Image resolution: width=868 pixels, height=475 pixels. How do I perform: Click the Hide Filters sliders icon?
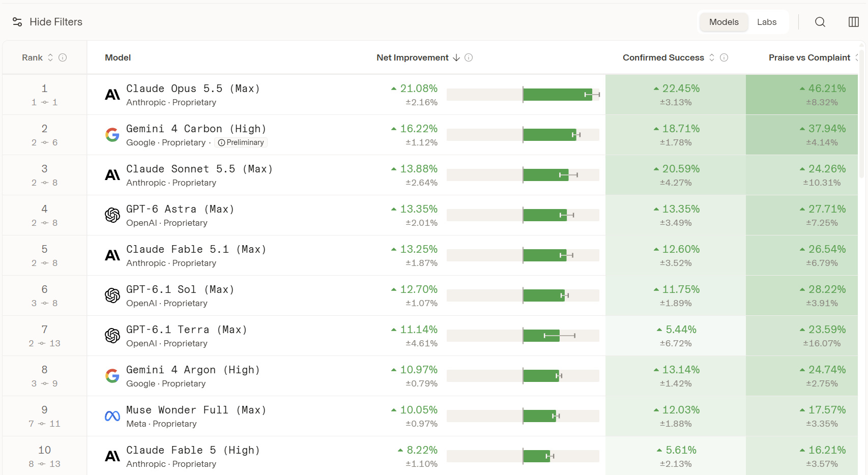click(x=17, y=22)
